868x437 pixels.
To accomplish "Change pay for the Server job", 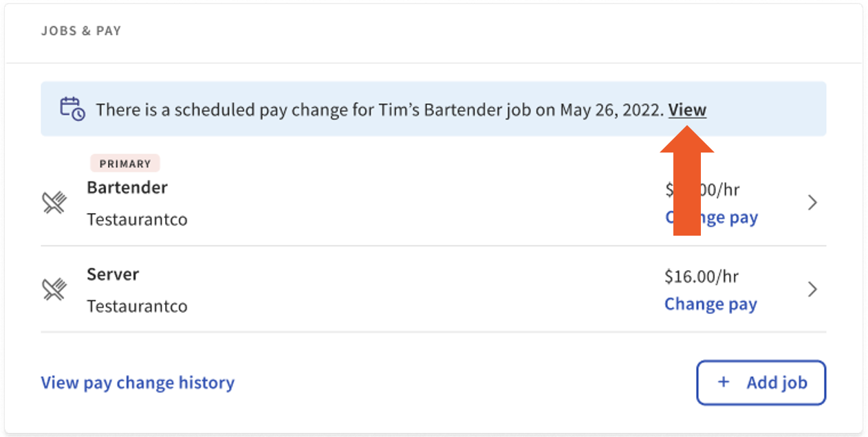I will [710, 304].
